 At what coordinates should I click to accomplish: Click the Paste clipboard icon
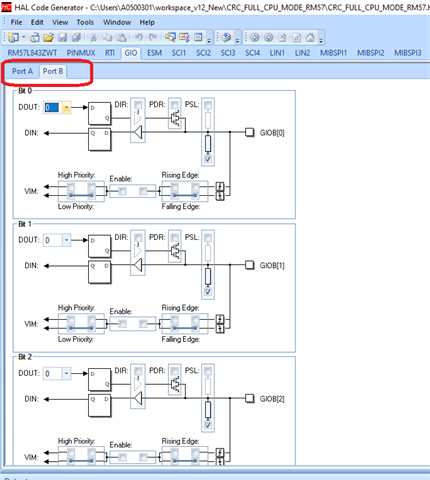(122, 37)
